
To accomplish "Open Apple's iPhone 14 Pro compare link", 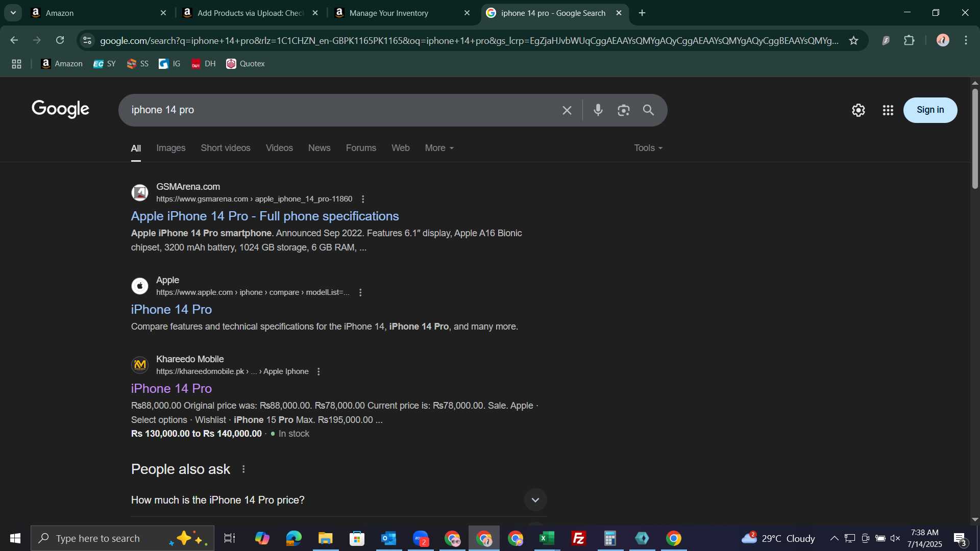I will [x=171, y=310].
